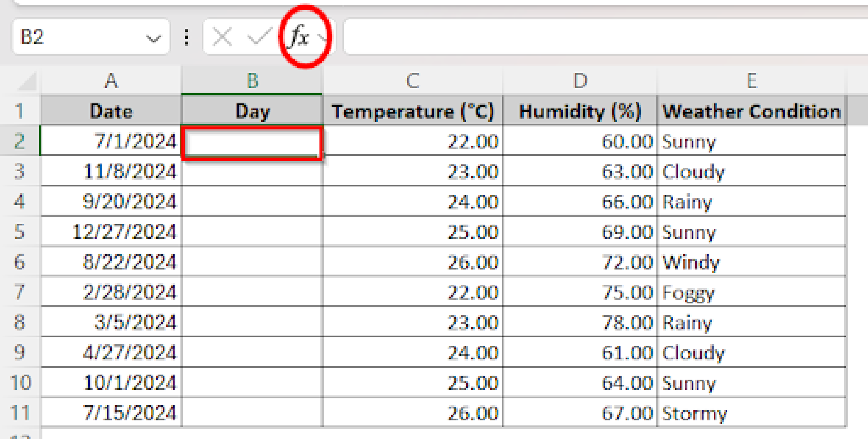This screenshot has width=868, height=439.
Task: Select column A header
Action: pos(111,81)
